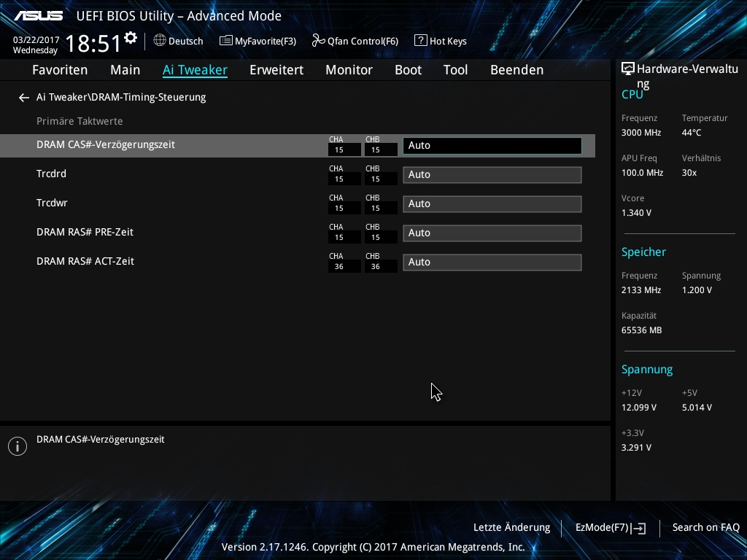Click the CHA value 36 for RAS# ACT-Zeit
The width and height of the screenshot is (747, 560).
pyautogui.click(x=344, y=267)
